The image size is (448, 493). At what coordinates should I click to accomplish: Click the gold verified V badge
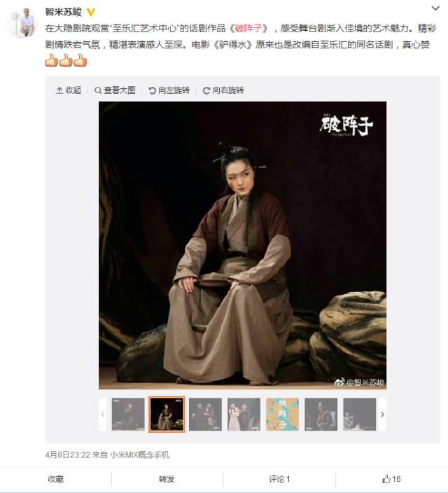tap(90, 13)
